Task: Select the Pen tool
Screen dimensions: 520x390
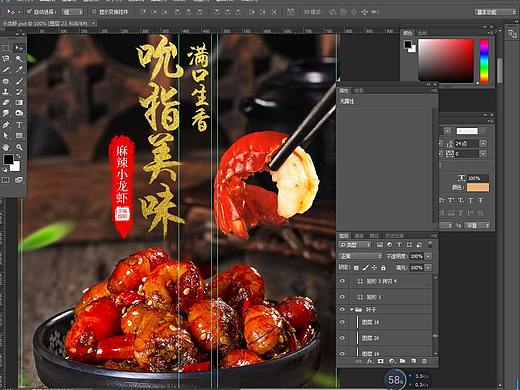Action: point(6,125)
